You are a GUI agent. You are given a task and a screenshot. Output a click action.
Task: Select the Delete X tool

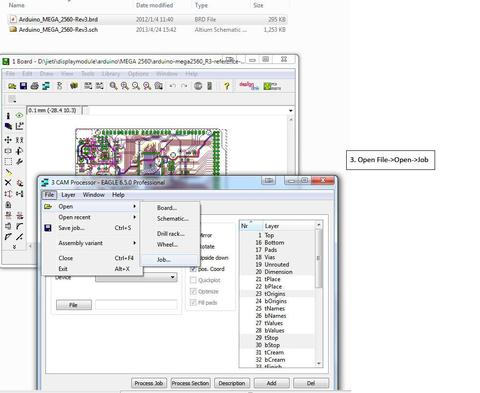(x=8, y=183)
